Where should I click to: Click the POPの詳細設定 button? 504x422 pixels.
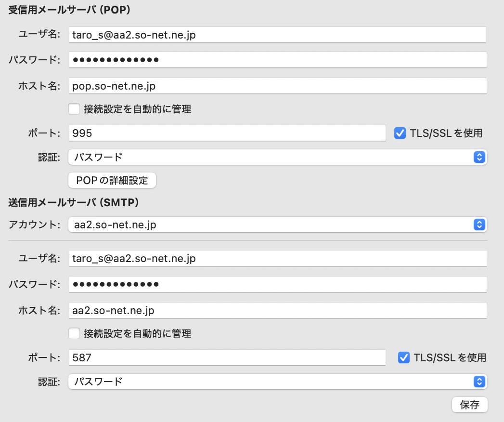coord(112,181)
